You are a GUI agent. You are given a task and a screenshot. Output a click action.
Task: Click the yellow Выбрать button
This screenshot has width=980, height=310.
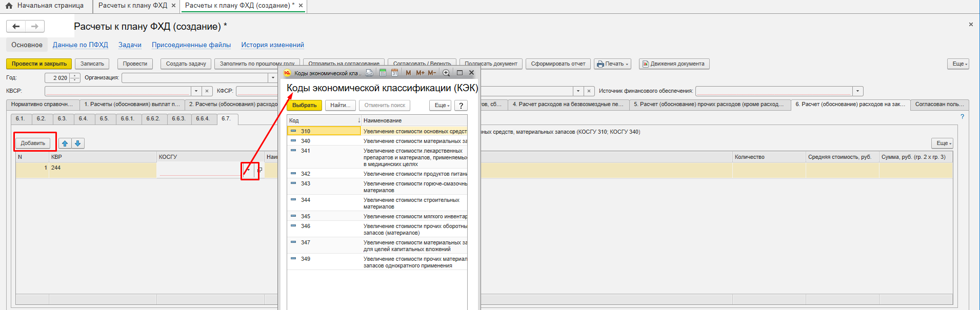pyautogui.click(x=305, y=106)
